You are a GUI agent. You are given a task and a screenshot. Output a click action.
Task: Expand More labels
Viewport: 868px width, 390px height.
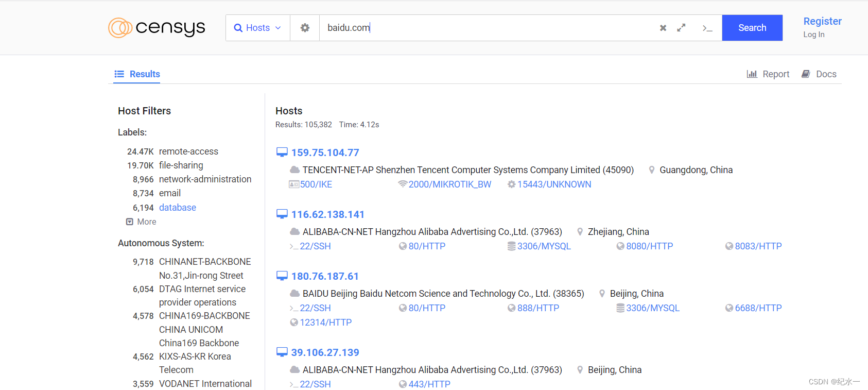[x=142, y=222]
